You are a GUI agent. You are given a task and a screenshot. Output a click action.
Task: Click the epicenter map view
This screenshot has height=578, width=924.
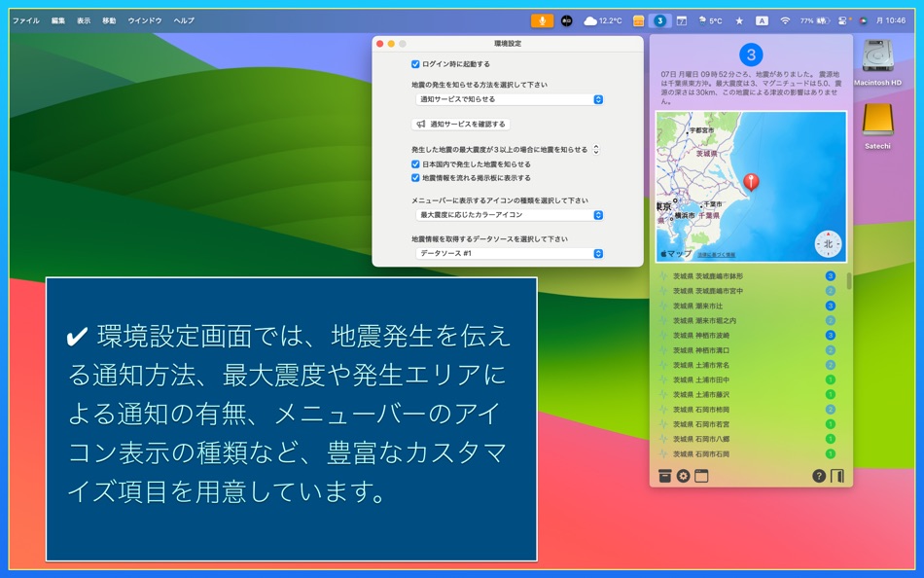click(x=751, y=187)
